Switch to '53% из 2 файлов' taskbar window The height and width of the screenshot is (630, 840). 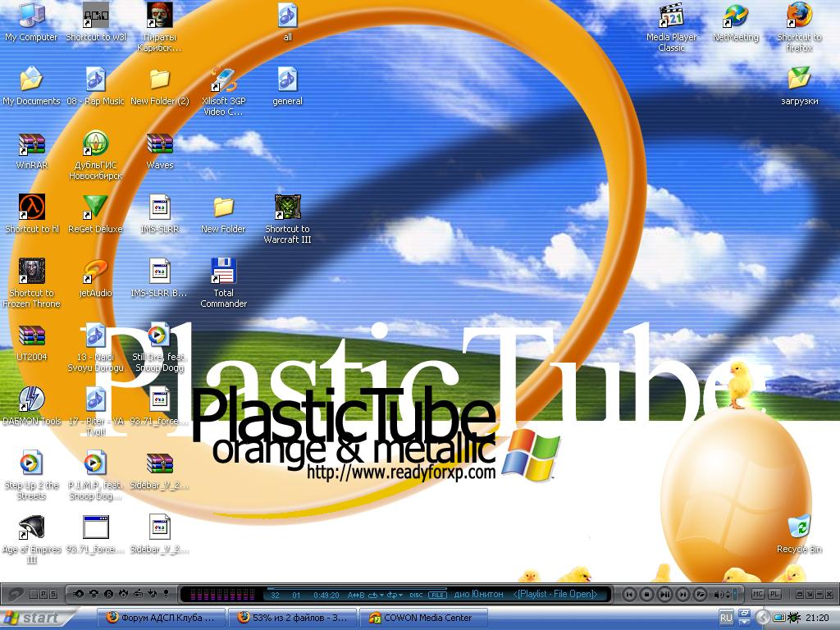click(293, 618)
